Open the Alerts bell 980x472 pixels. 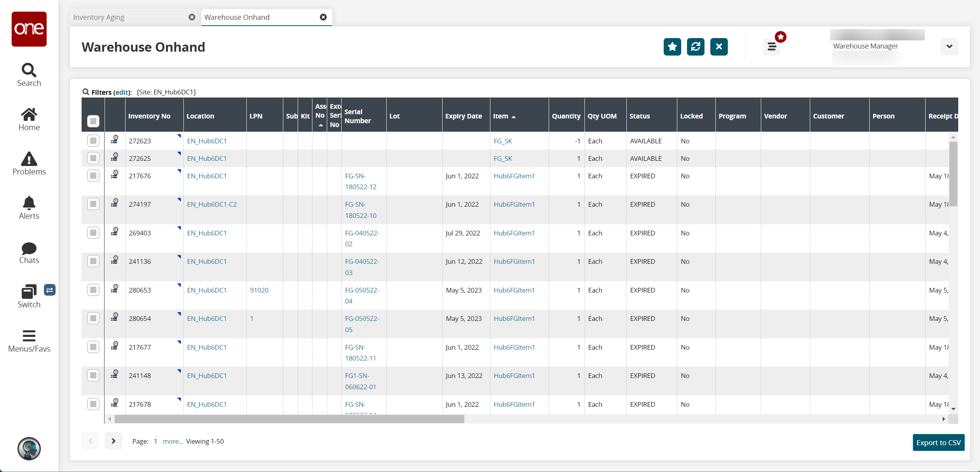[x=29, y=208]
